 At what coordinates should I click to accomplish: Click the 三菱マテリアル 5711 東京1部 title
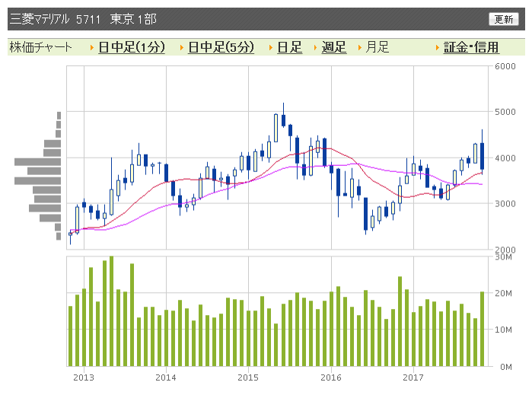[83, 19]
